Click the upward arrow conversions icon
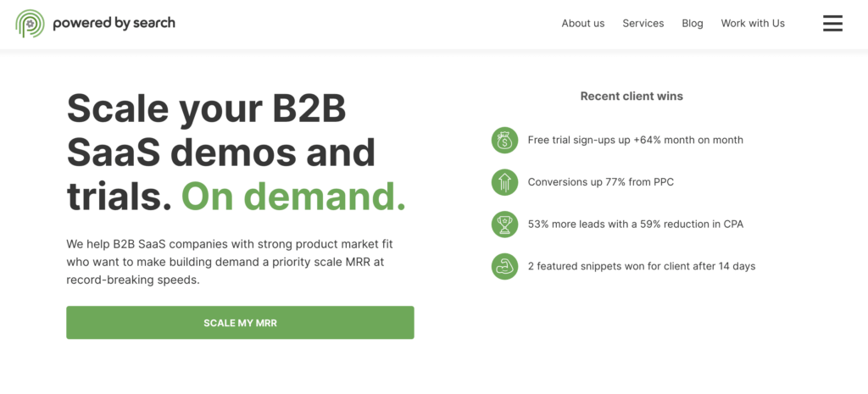Image resolution: width=868 pixels, height=394 pixels. click(505, 182)
